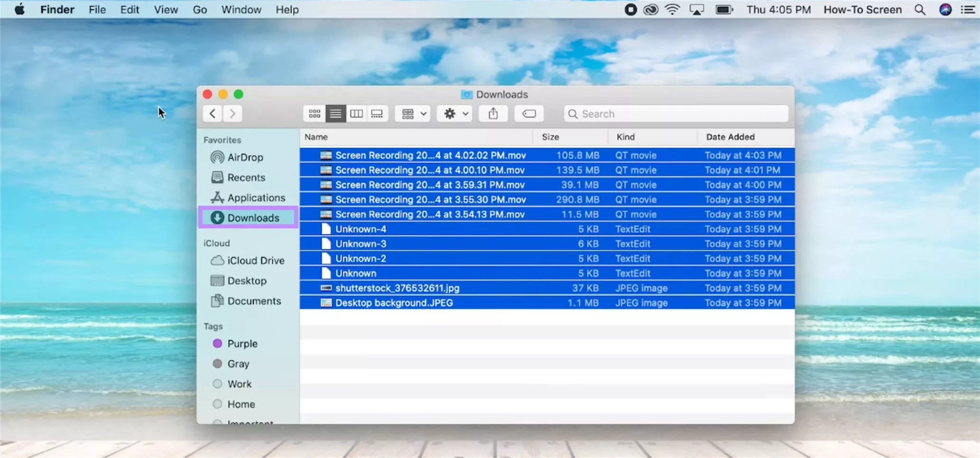Open Spotlight search in the menu bar

919,9
